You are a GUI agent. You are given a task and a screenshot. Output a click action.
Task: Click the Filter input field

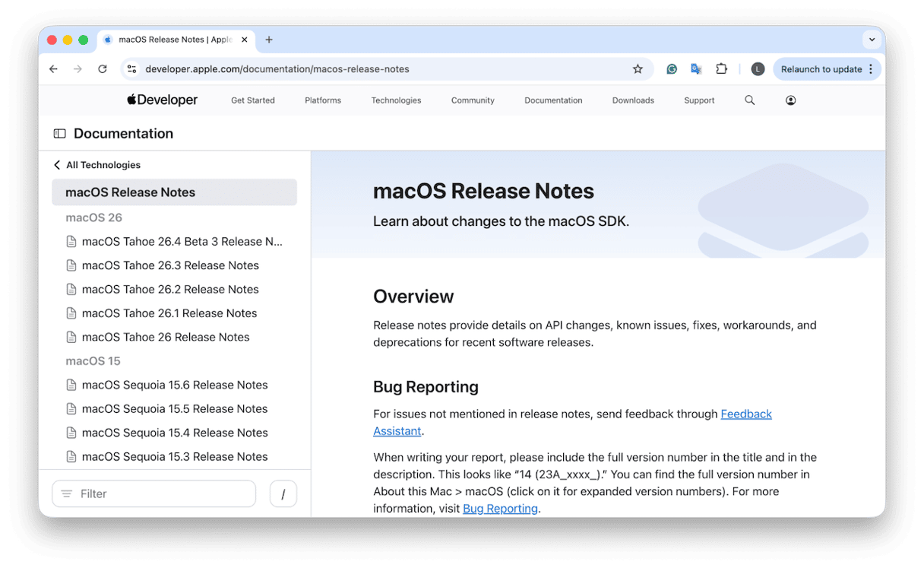[153, 493]
